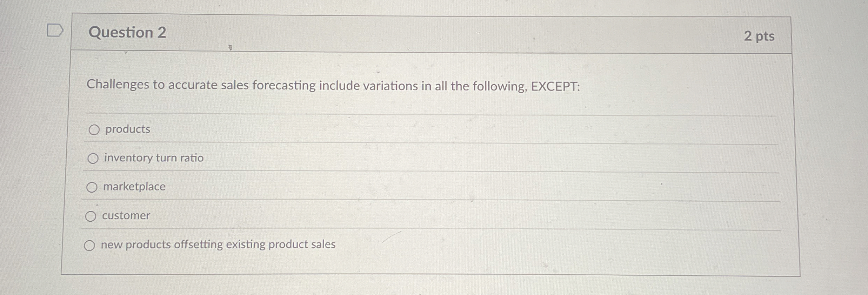The width and height of the screenshot is (868, 295).
Task: Click the inventory turn ratio text
Action: point(153,158)
